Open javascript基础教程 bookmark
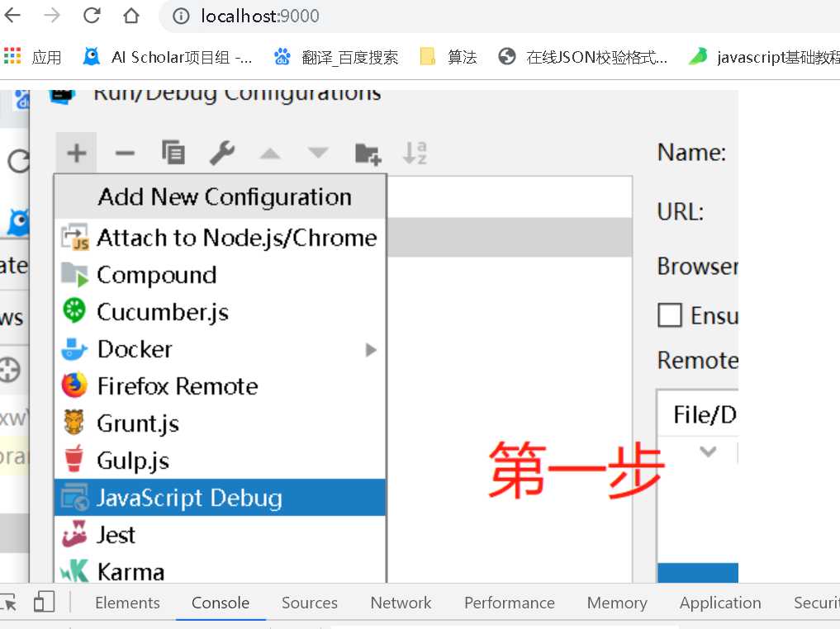 point(764,57)
